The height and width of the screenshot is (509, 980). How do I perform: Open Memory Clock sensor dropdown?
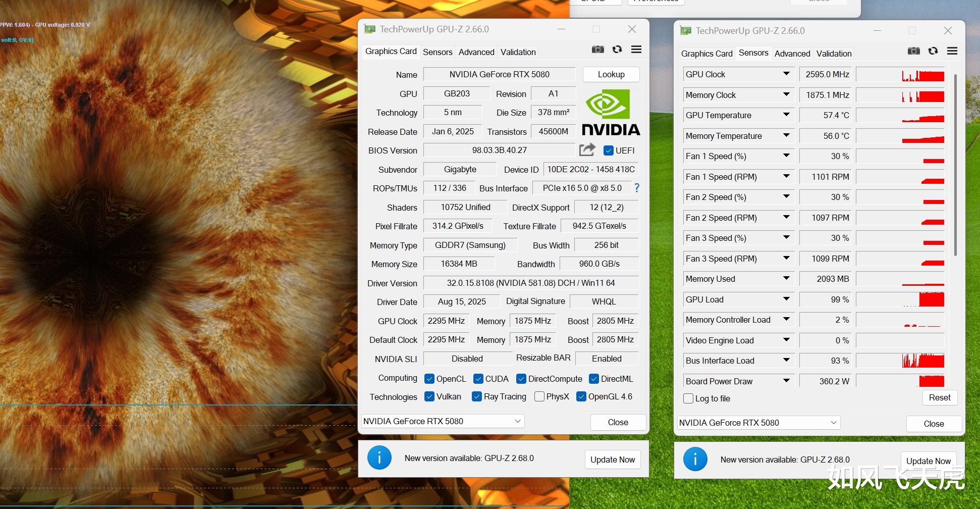tap(786, 94)
